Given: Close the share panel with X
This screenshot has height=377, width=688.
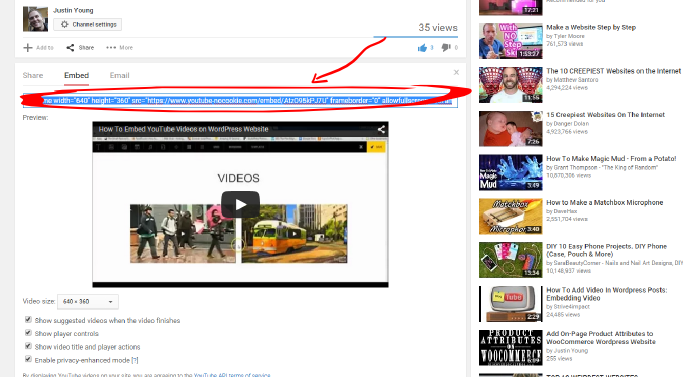Looking at the screenshot, I should [456, 72].
